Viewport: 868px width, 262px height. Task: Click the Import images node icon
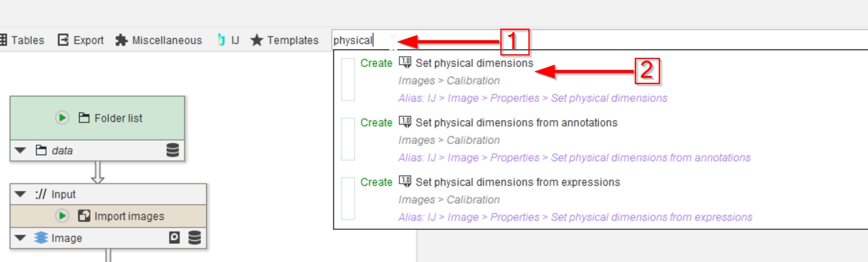[x=84, y=216]
